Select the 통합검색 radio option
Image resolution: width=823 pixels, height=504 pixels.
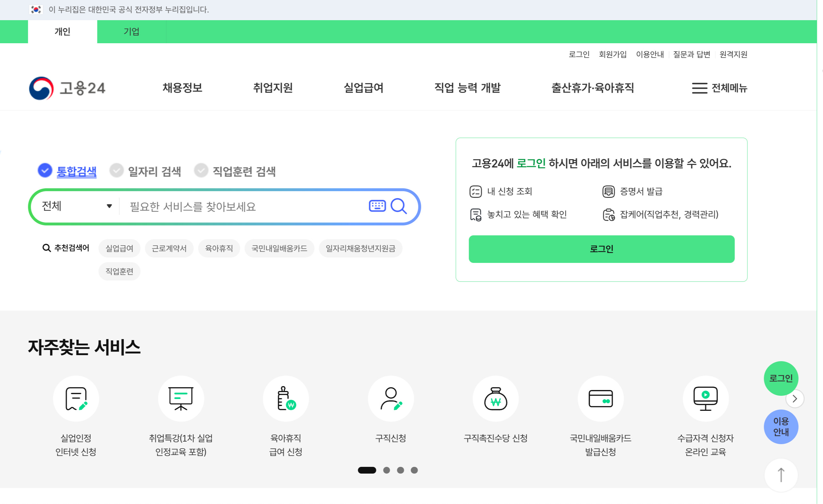click(45, 171)
